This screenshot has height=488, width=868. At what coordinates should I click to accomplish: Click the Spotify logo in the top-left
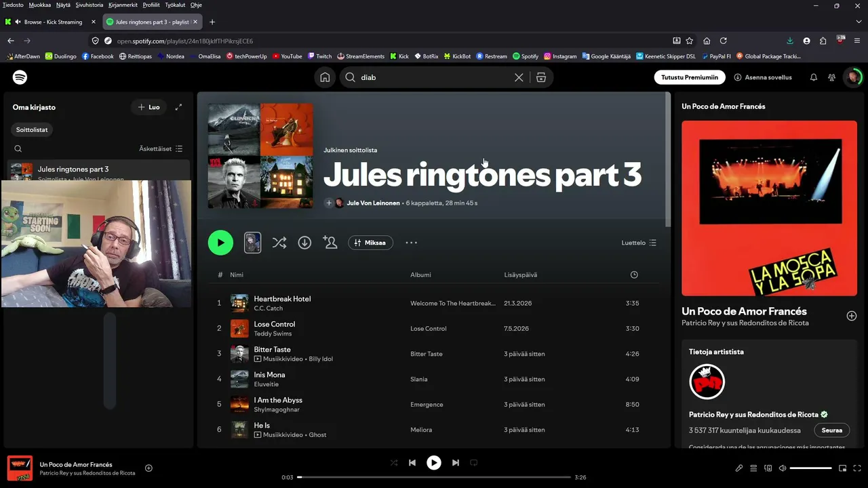pyautogui.click(x=20, y=77)
